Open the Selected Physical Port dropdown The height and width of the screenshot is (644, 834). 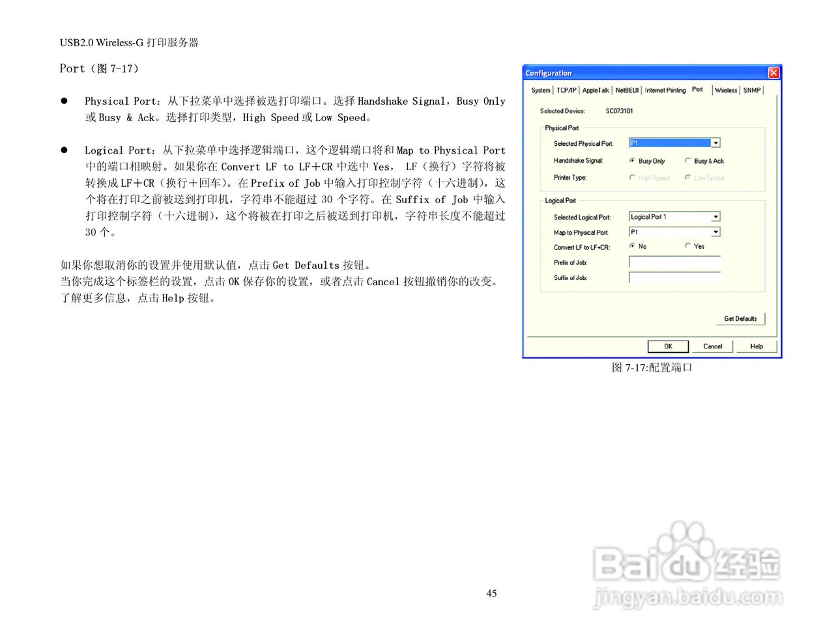[715, 143]
